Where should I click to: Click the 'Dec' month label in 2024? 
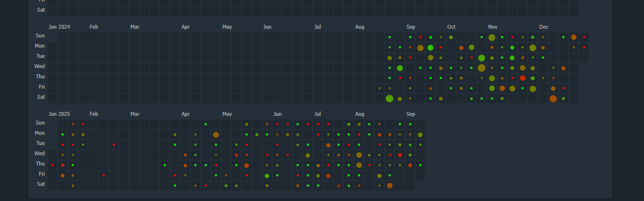tap(544, 27)
